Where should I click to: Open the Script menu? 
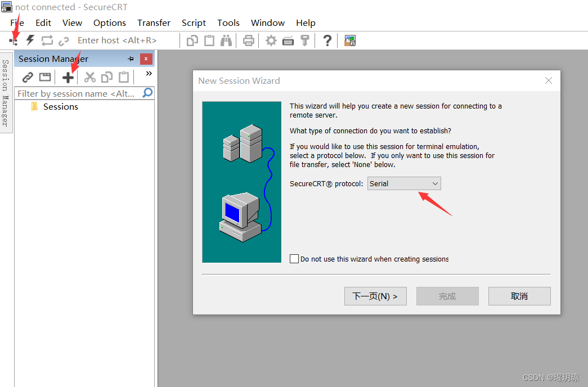(194, 23)
